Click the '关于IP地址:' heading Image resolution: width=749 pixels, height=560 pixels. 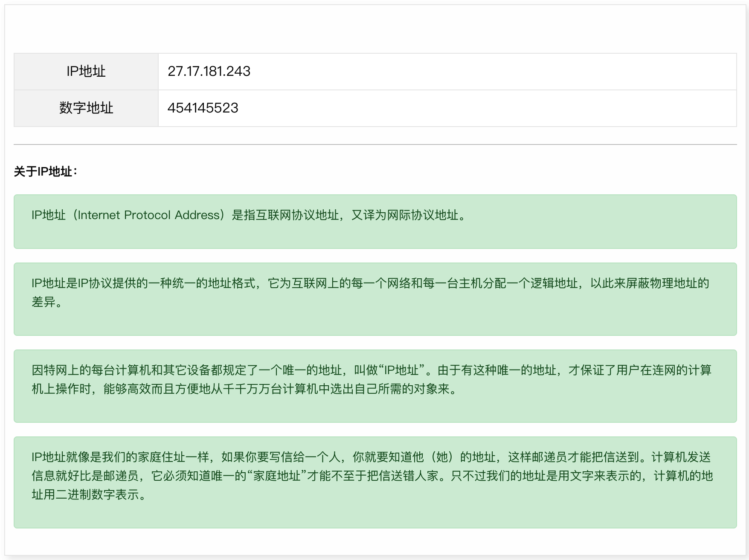pos(46,172)
